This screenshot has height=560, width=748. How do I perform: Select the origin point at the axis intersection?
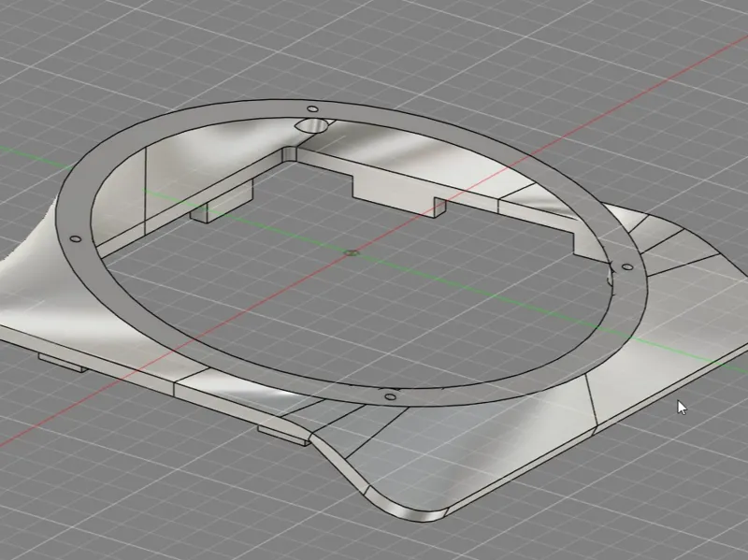(352, 252)
